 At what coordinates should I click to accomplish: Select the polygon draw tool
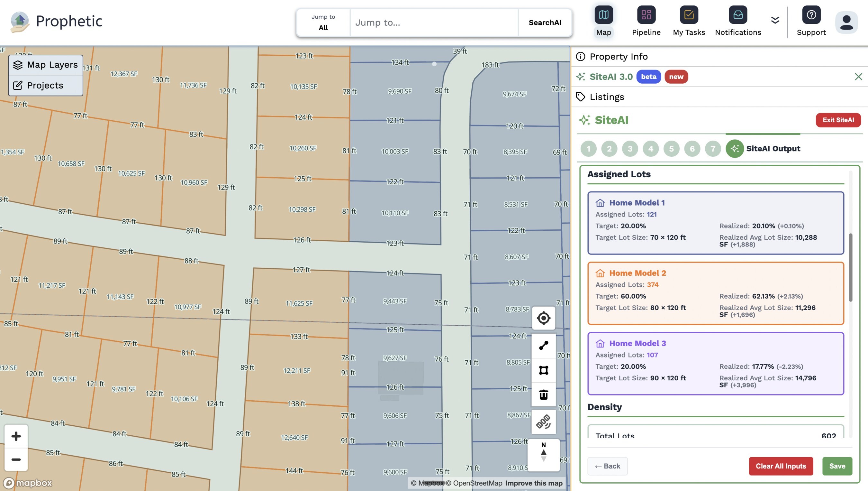pyautogui.click(x=544, y=370)
